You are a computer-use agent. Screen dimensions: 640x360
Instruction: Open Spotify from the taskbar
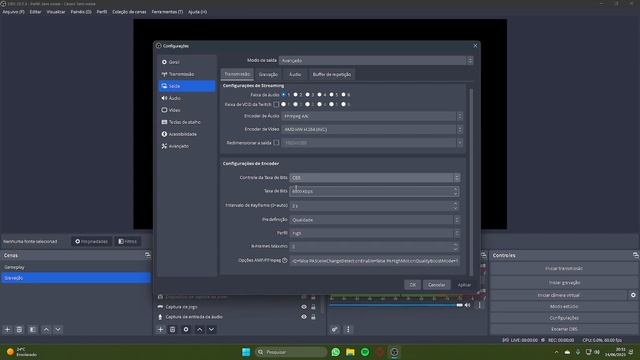pos(365,352)
